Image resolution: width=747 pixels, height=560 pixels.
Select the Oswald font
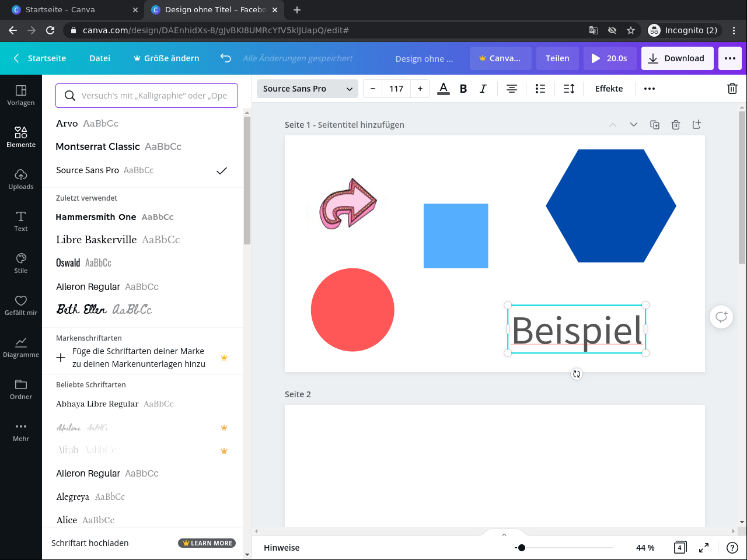[x=142, y=263]
